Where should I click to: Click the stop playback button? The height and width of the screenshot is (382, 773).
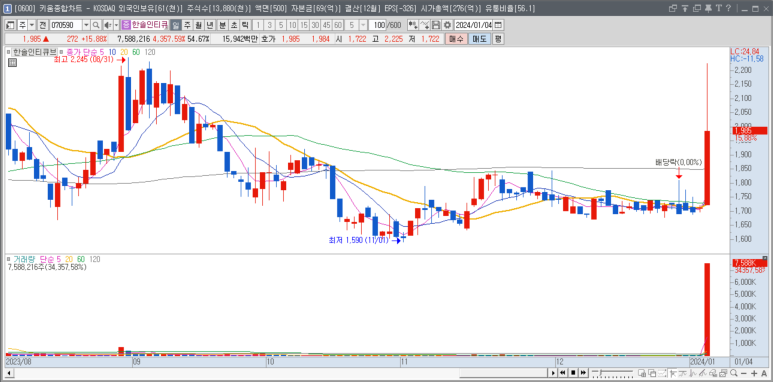[573, 373]
